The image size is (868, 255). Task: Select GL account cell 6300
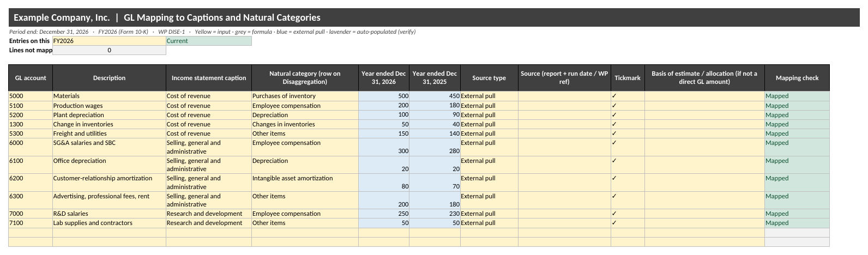(31, 201)
